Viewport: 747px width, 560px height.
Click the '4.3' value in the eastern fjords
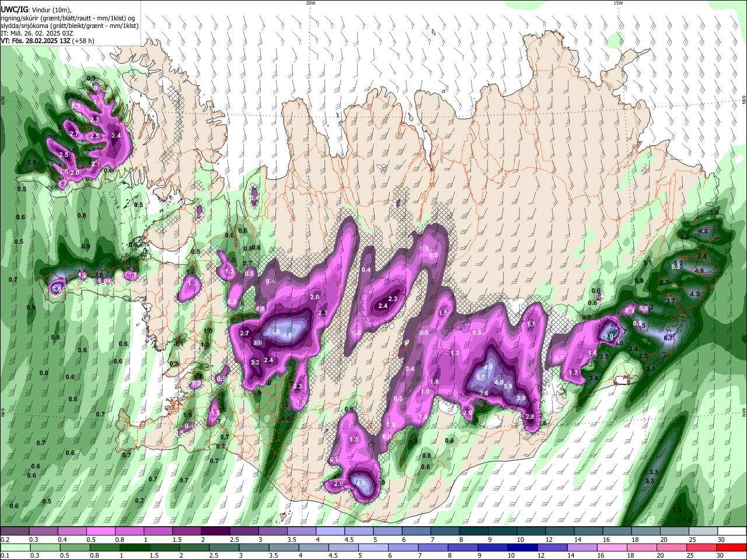tap(694, 295)
